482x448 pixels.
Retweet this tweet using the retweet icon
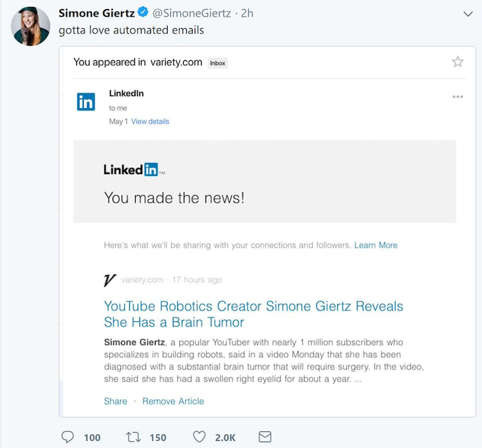coord(133,437)
